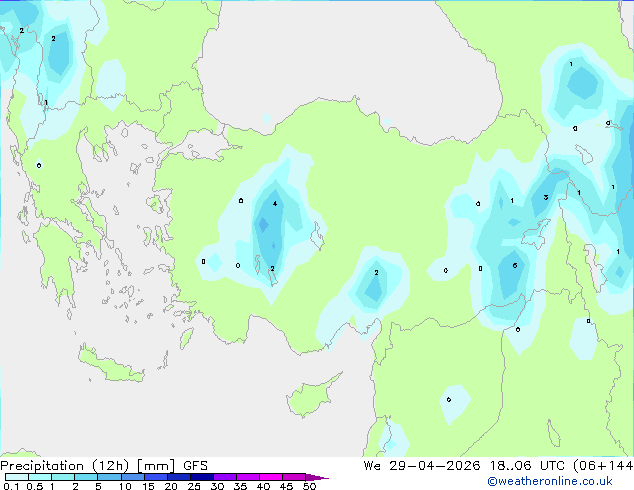Screen dimensions: 634x490
Task: Click the '0.5' legend label
Action: click(x=34, y=486)
